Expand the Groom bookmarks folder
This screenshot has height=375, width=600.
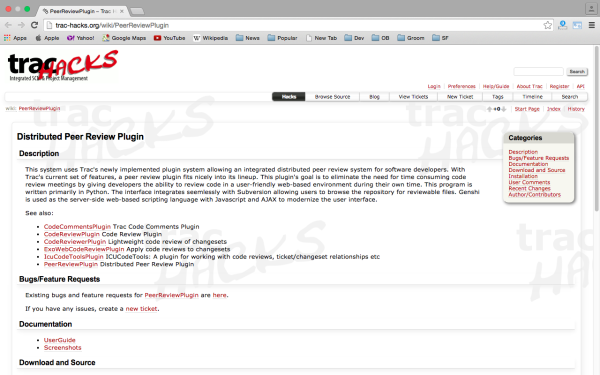(411, 38)
